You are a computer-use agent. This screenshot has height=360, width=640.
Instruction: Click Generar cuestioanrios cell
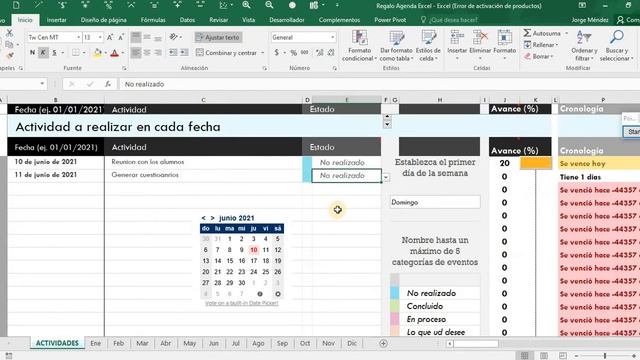(203, 175)
